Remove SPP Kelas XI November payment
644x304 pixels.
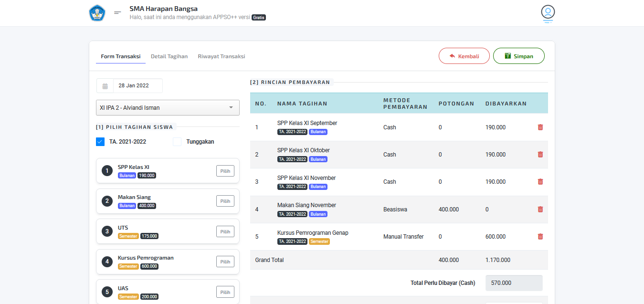point(540,182)
